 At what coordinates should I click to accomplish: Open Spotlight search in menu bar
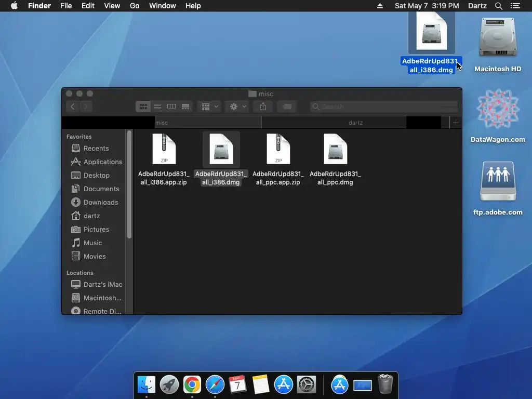coord(498,6)
